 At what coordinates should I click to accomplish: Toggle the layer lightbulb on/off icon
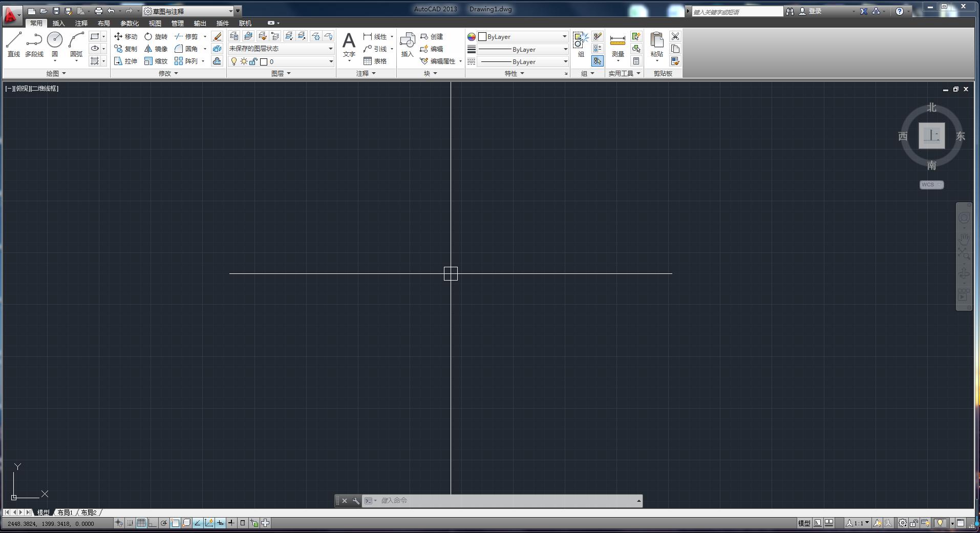(x=234, y=61)
